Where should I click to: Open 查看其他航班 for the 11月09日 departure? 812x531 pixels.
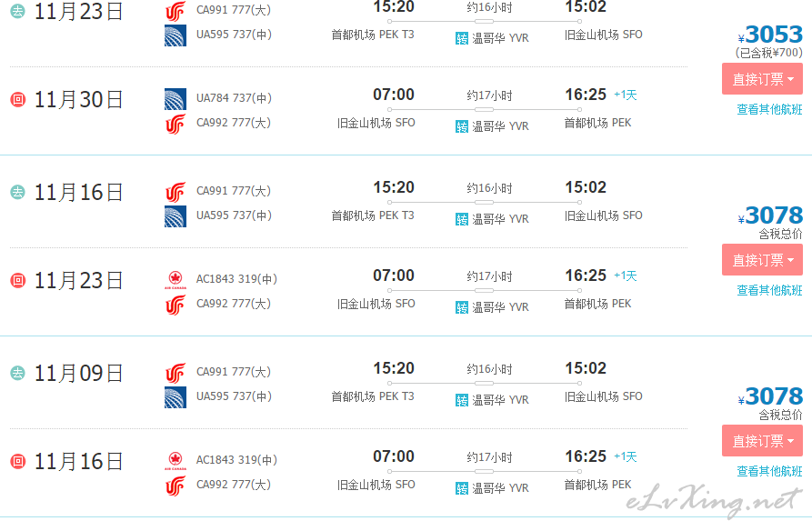[x=769, y=471]
